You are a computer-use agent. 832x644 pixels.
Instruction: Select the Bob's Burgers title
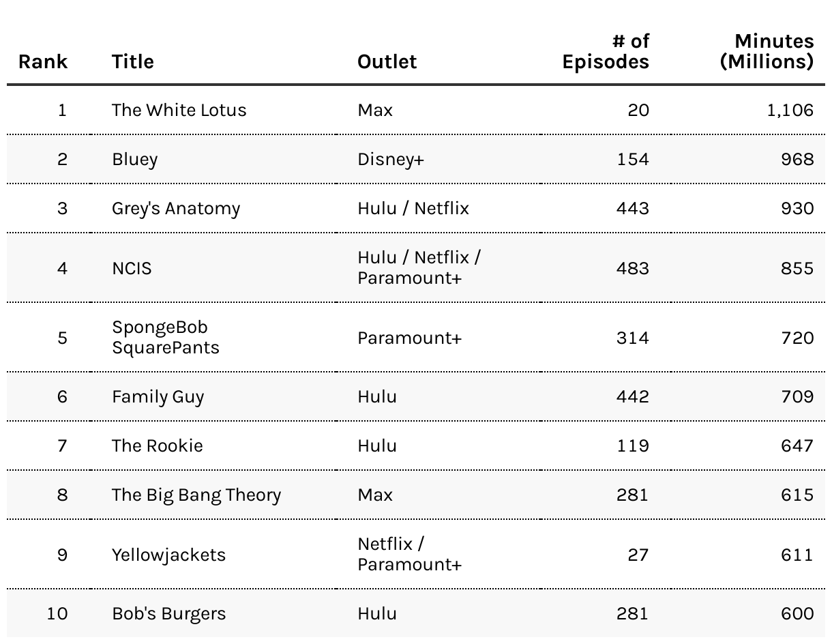(x=168, y=613)
